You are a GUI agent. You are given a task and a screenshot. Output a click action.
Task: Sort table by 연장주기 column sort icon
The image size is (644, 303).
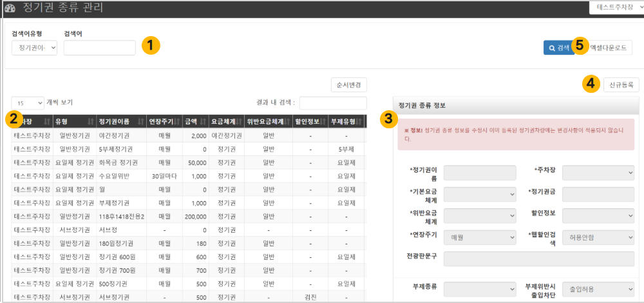[x=178, y=121]
